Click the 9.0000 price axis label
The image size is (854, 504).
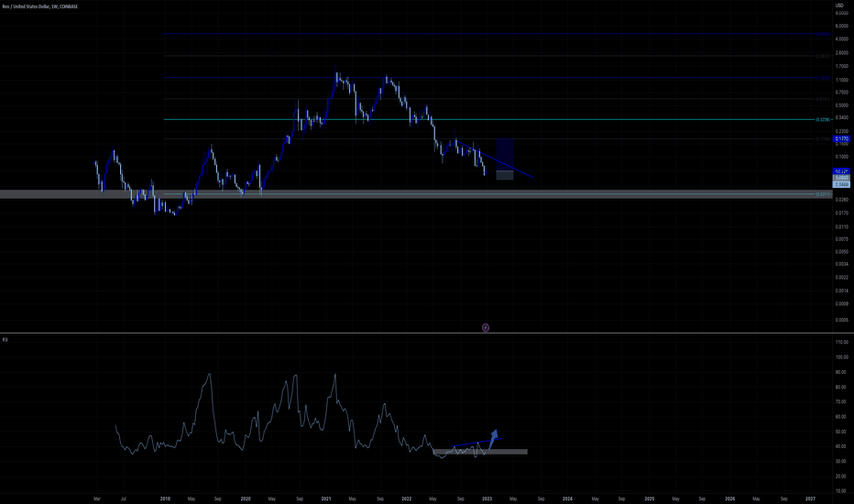841,13
